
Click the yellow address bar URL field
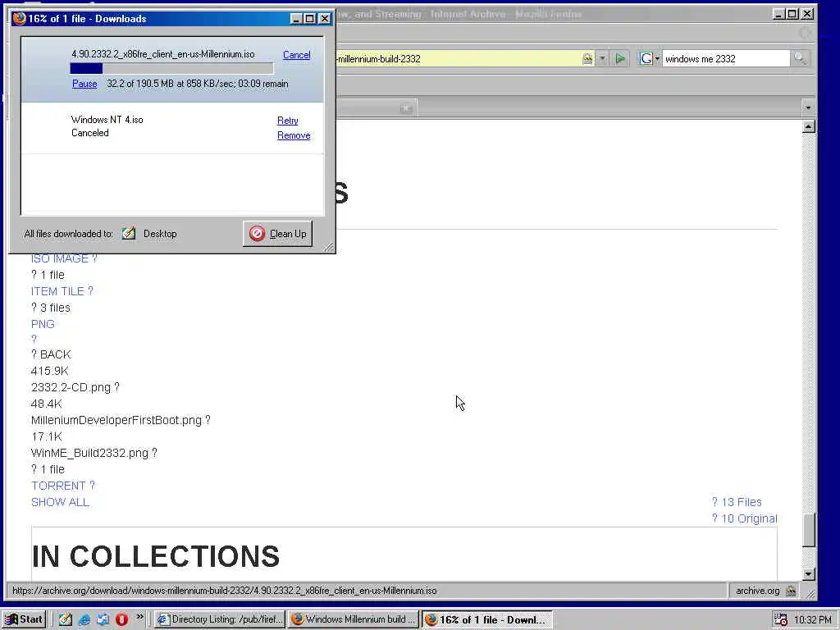pos(458,59)
